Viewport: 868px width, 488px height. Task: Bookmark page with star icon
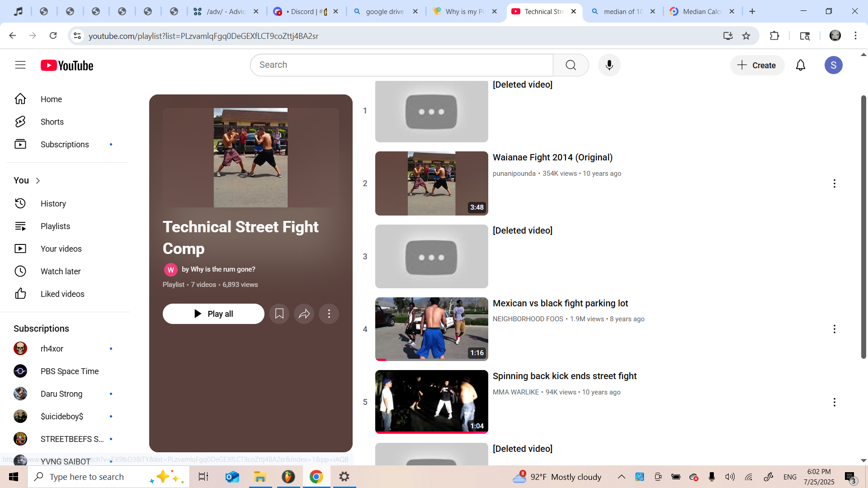click(746, 36)
